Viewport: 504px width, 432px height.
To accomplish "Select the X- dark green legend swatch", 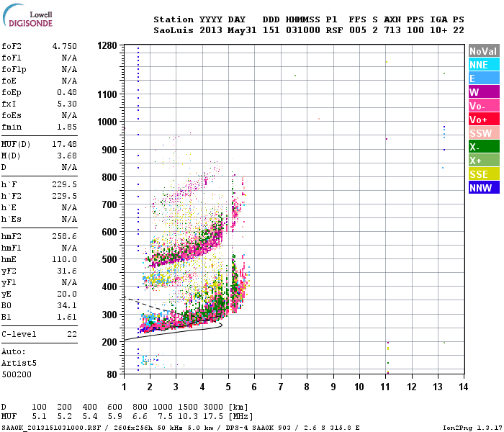I will [x=484, y=147].
